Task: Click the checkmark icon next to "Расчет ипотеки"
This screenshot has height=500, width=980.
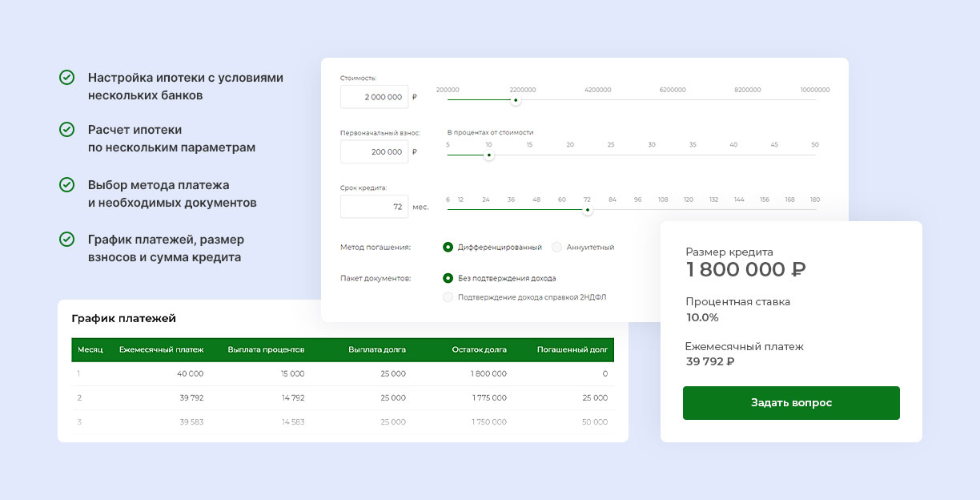Action: pyautogui.click(x=67, y=130)
